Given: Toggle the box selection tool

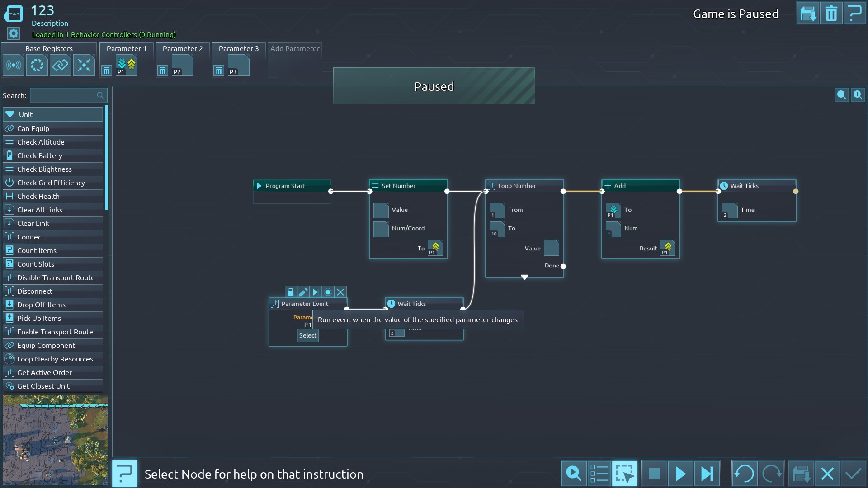Looking at the screenshot, I should coord(625,474).
